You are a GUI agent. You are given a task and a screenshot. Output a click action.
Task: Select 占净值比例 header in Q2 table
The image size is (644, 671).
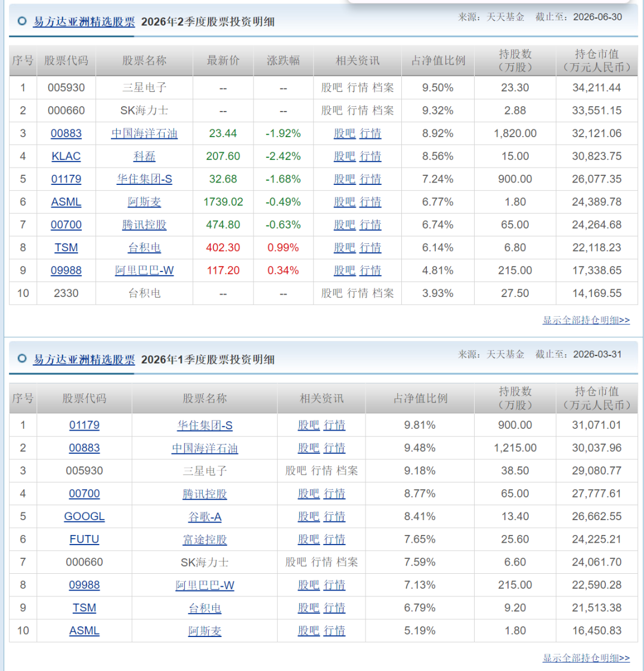click(438, 61)
